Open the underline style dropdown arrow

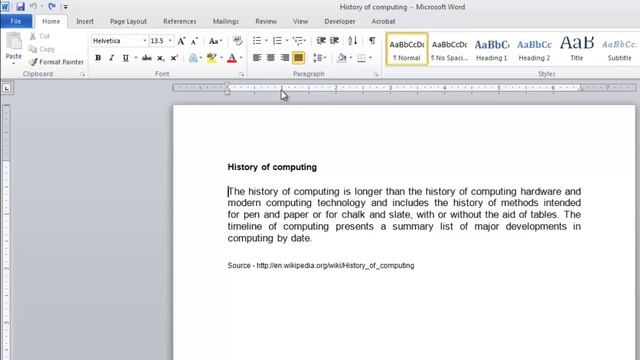[x=136, y=58]
